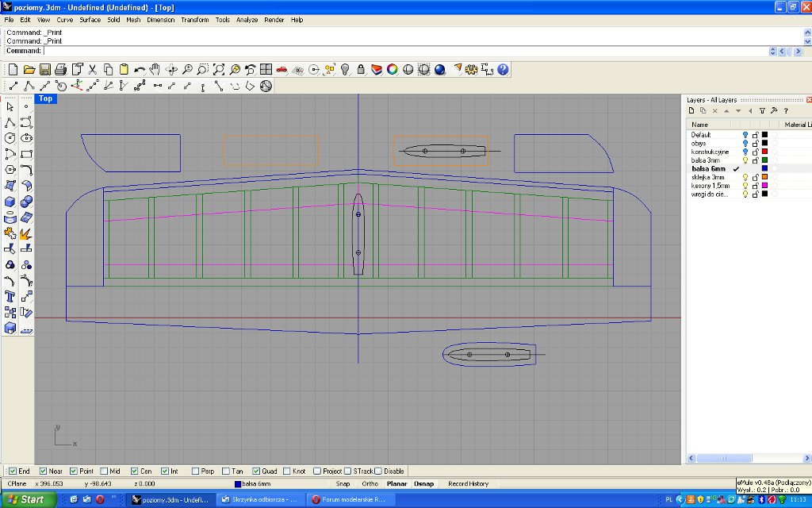Enable the Mid object snap checkbox
Image resolution: width=812 pixels, height=508 pixels.
[105, 471]
